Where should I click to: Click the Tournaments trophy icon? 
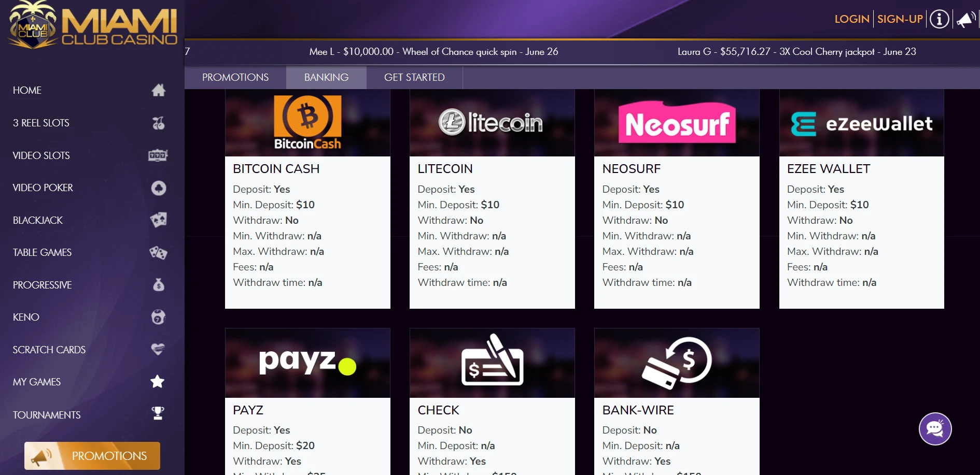(158, 413)
